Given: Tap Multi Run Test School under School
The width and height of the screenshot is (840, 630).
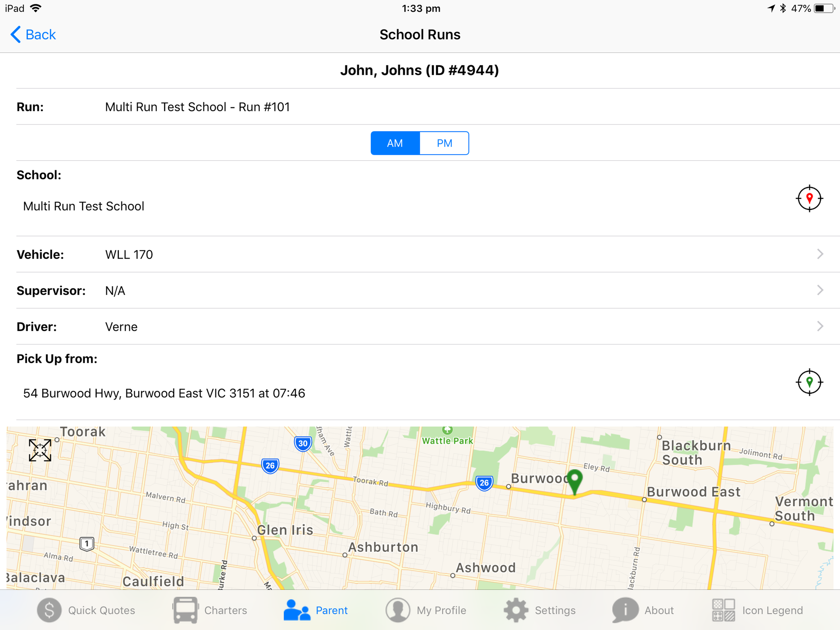Looking at the screenshot, I should [84, 206].
